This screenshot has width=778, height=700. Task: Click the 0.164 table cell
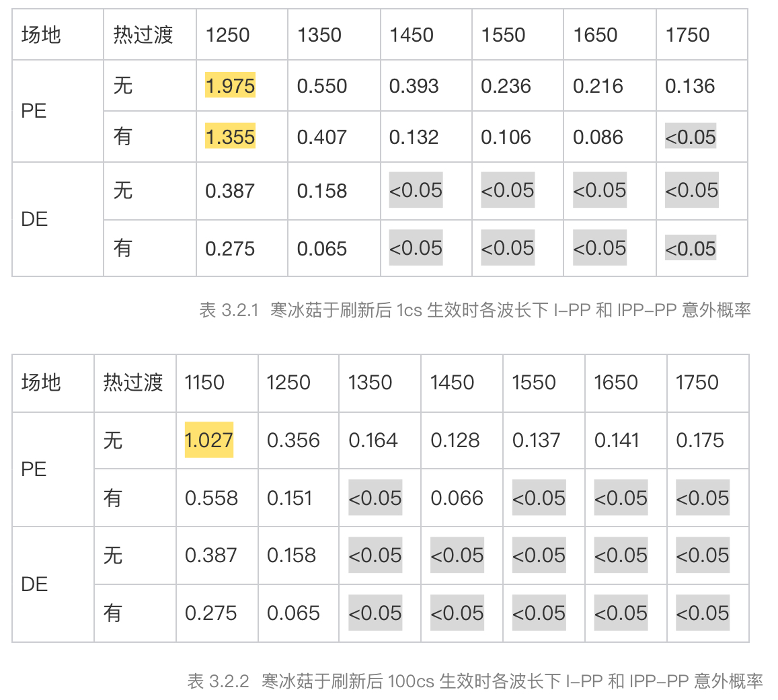[373, 440]
